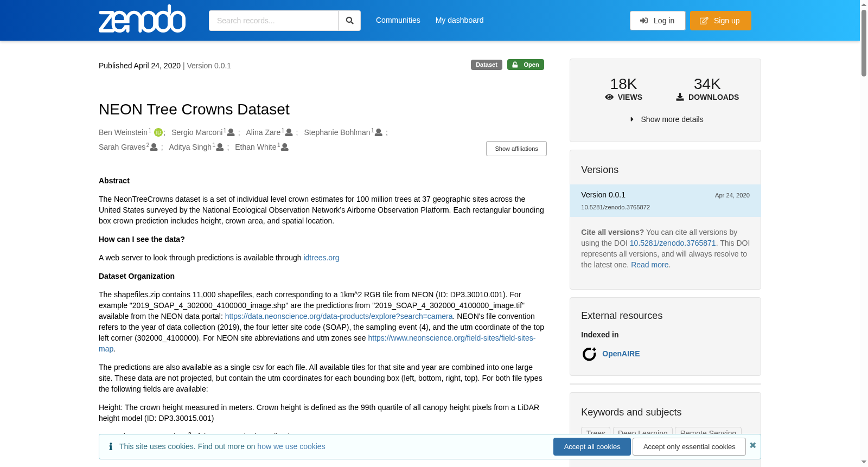Click the info icon in cookie banner
This screenshot has width=868, height=467.
point(111,446)
